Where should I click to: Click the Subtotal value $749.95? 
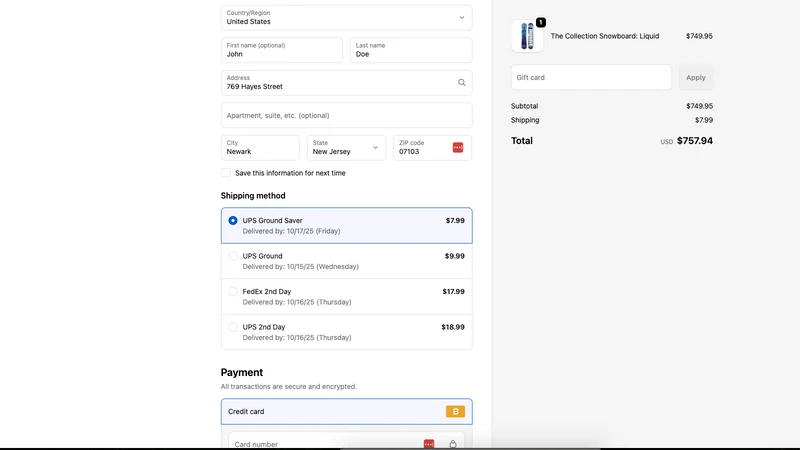[x=699, y=106]
